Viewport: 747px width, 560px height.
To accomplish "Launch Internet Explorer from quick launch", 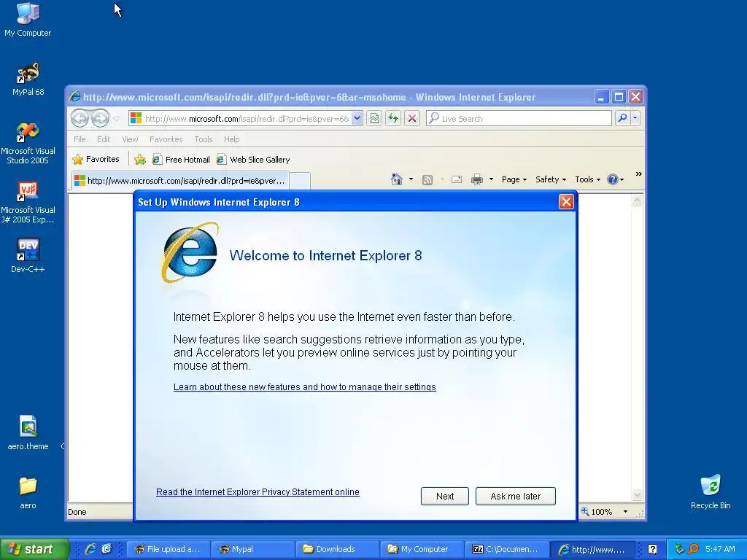I will [x=90, y=549].
